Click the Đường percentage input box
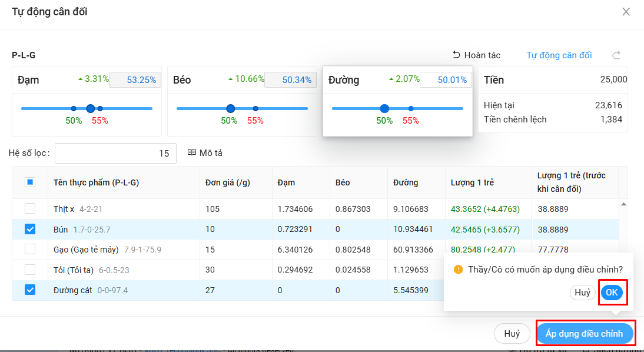 446,80
